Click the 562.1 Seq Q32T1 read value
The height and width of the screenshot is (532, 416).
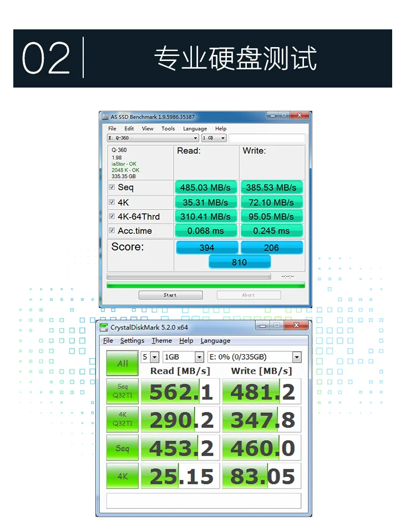pos(180,391)
